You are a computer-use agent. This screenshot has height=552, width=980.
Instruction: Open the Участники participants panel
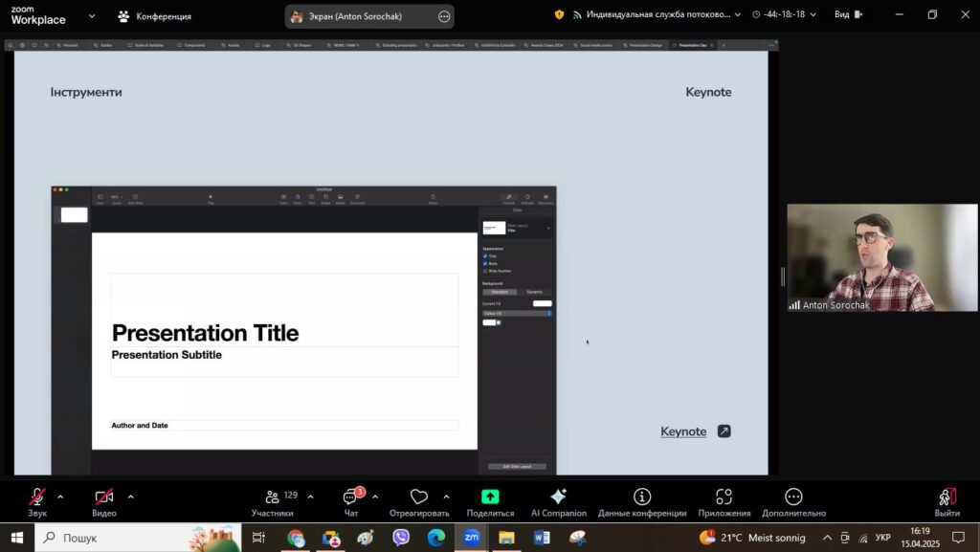tap(273, 502)
